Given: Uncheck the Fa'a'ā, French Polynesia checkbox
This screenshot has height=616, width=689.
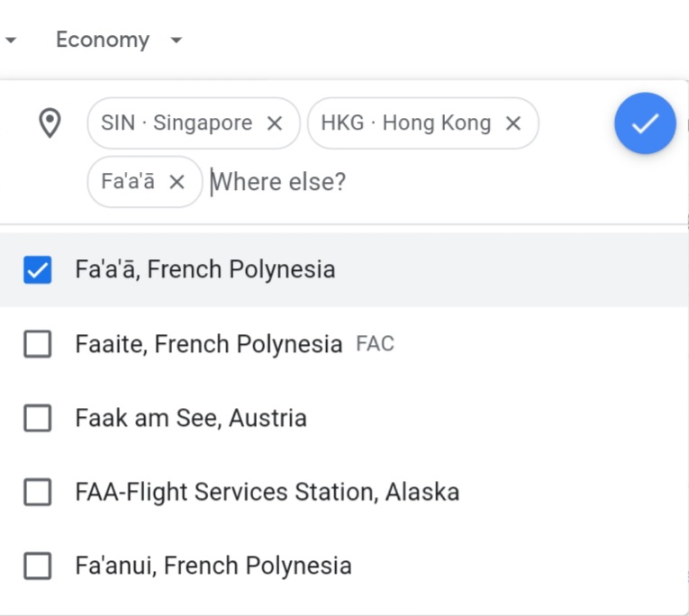Looking at the screenshot, I should coord(37,270).
